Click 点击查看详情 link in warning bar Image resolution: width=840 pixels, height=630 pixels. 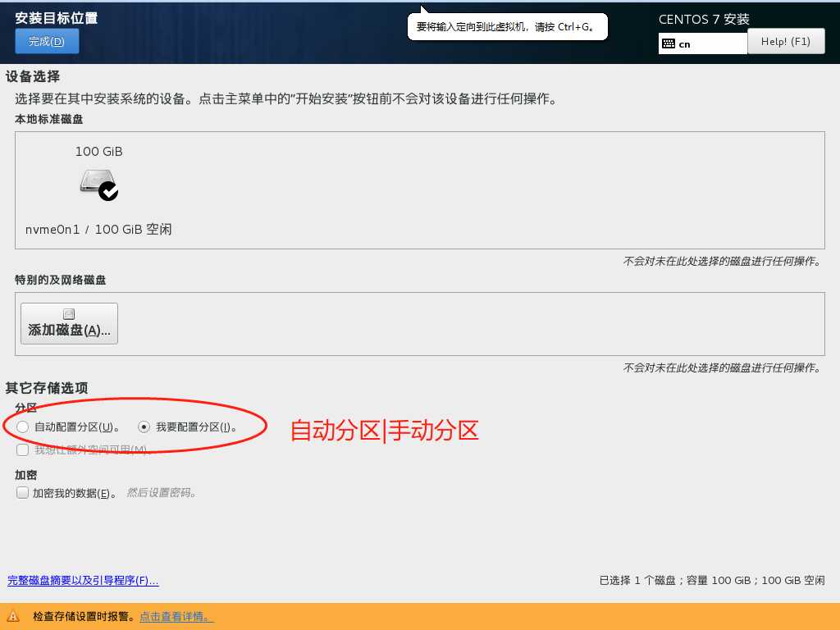click(176, 617)
